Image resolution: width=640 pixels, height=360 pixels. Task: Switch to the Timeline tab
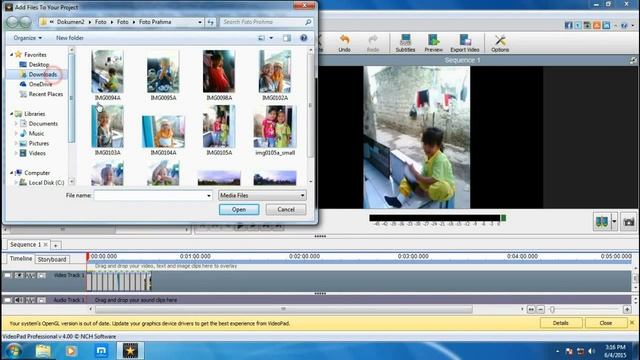[x=21, y=259]
